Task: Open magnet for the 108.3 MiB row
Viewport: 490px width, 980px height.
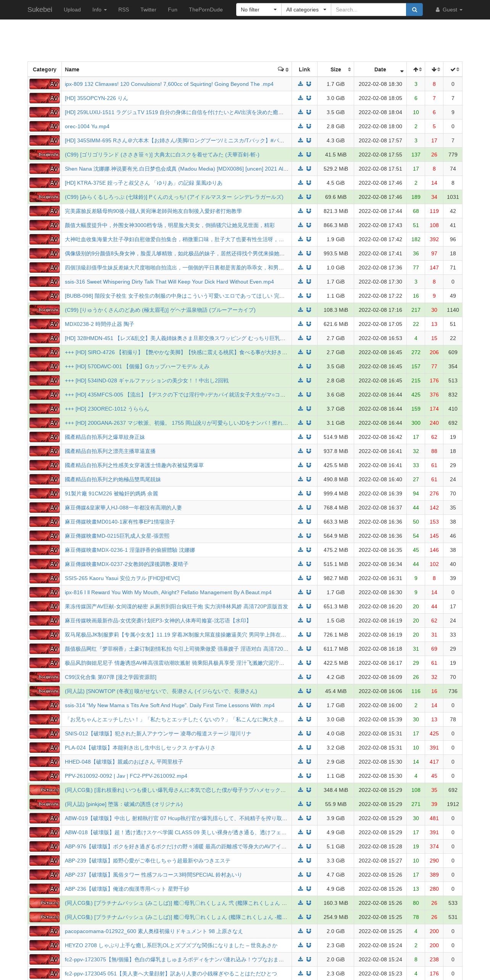Action: 309,310
